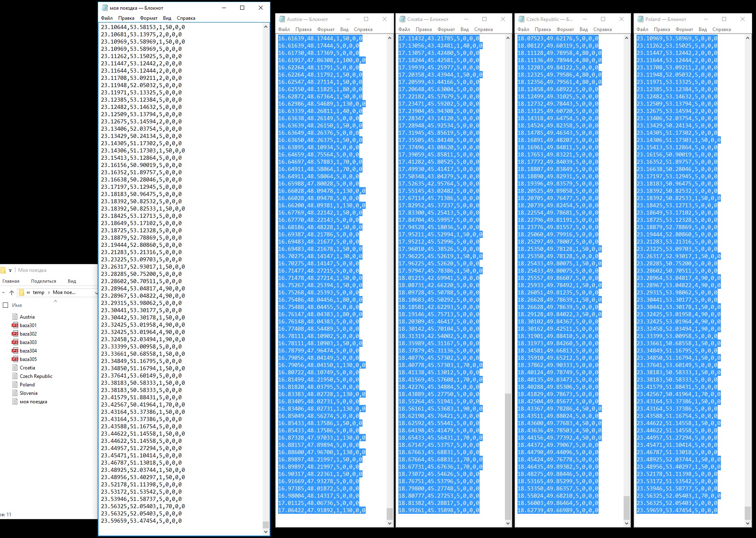The image size is (756, 538).
Task: Click the Notepad icon in the Poland title bar
Action: tap(640, 19)
